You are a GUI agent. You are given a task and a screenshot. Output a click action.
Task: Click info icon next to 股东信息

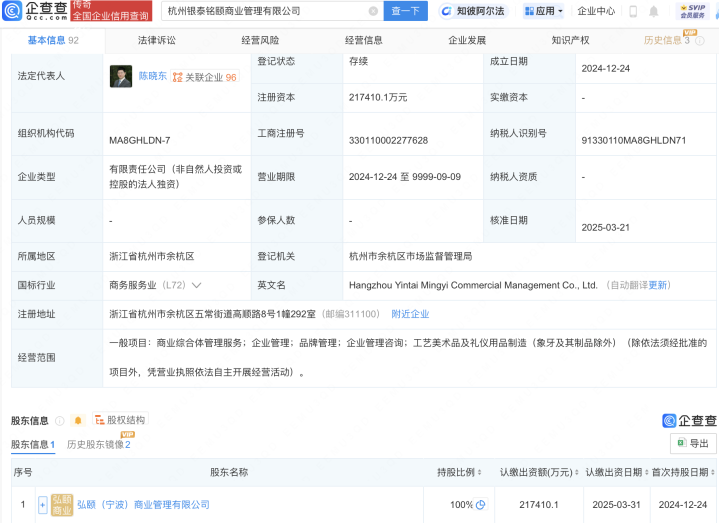tap(60, 420)
